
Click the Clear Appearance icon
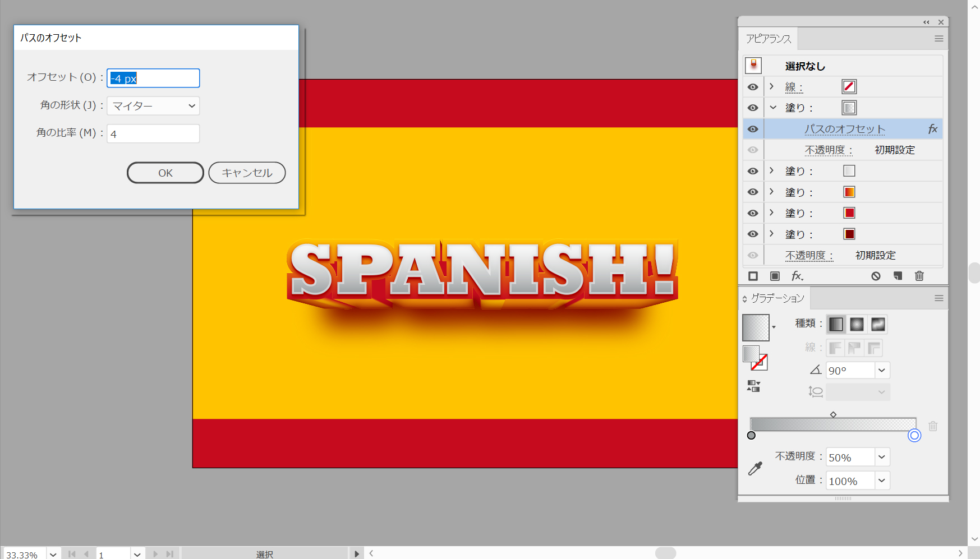tap(876, 276)
